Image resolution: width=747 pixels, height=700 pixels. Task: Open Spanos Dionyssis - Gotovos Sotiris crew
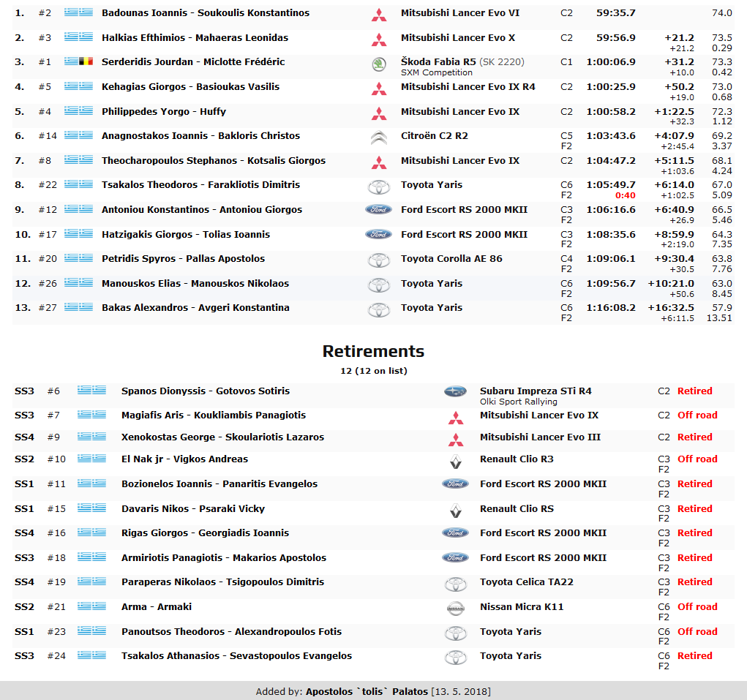pos(206,391)
